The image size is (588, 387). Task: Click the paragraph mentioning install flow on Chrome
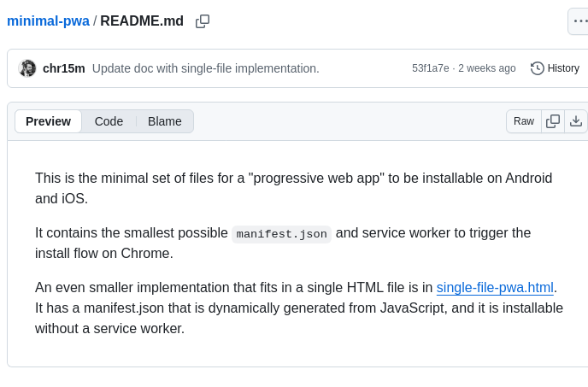283,243
